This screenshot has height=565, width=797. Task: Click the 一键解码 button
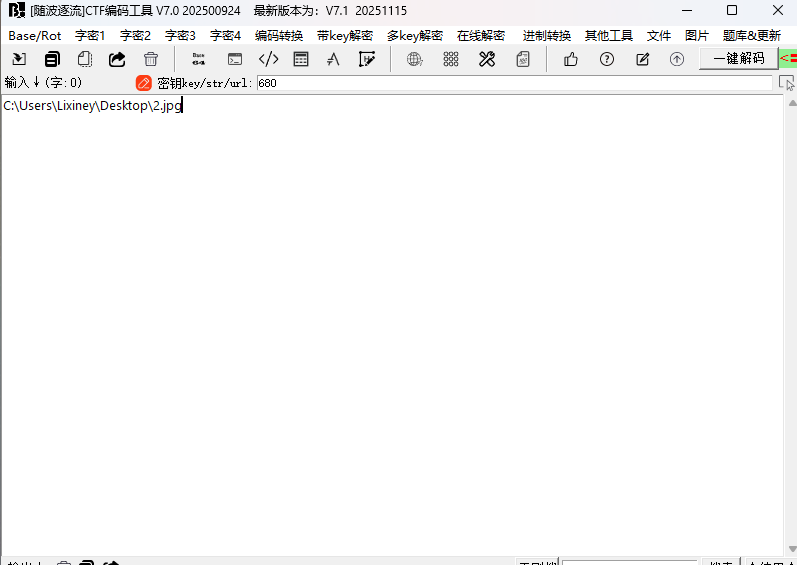(x=739, y=58)
